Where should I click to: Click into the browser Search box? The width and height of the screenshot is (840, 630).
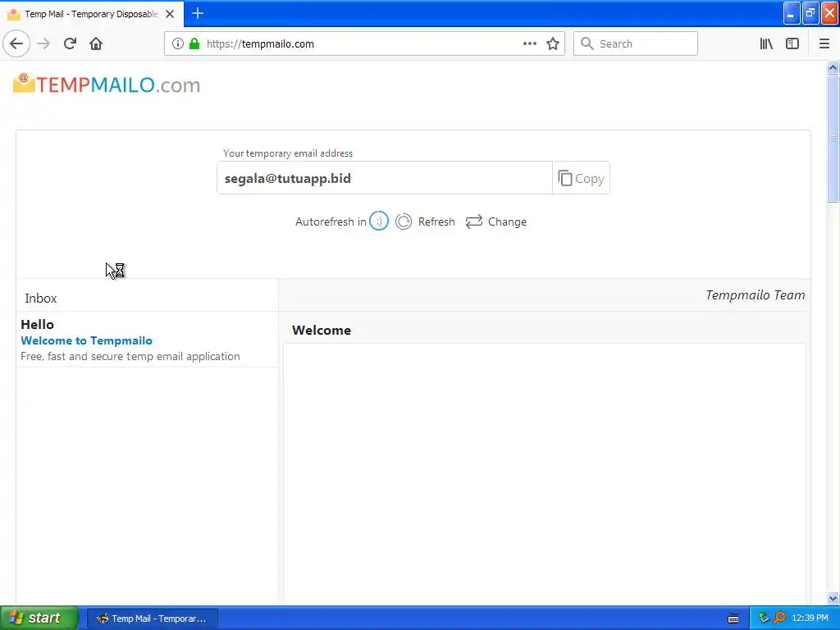[636, 43]
